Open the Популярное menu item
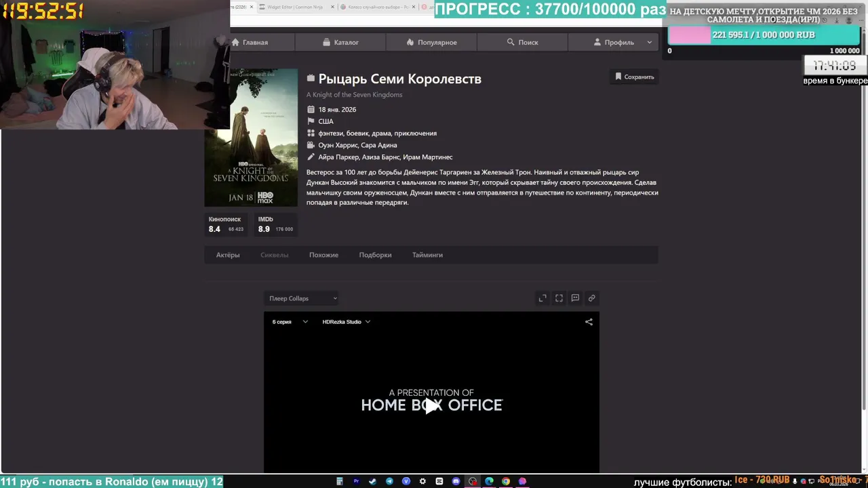 (431, 42)
